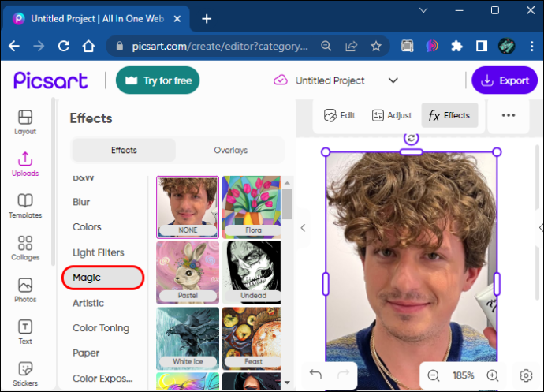The height and width of the screenshot is (392, 544).
Task: Click the Try for free button
Action: pos(158,80)
